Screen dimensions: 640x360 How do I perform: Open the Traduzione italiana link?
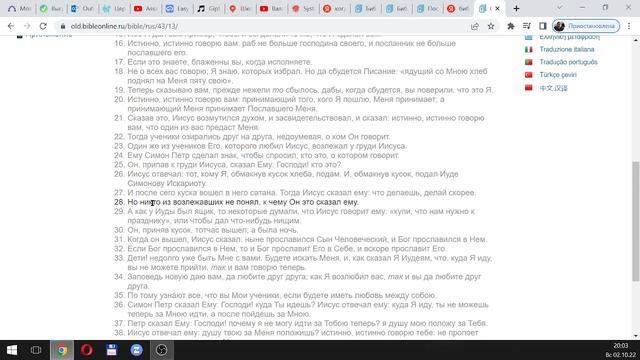[567, 49]
